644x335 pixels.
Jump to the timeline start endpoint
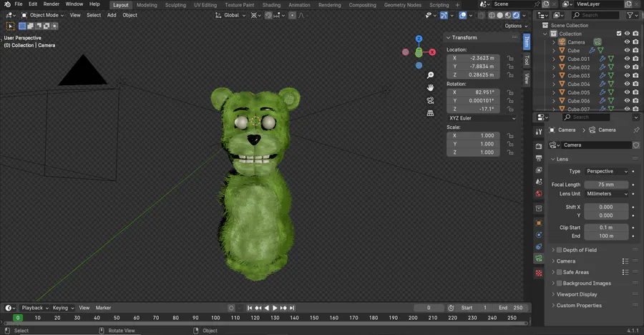tap(250, 308)
